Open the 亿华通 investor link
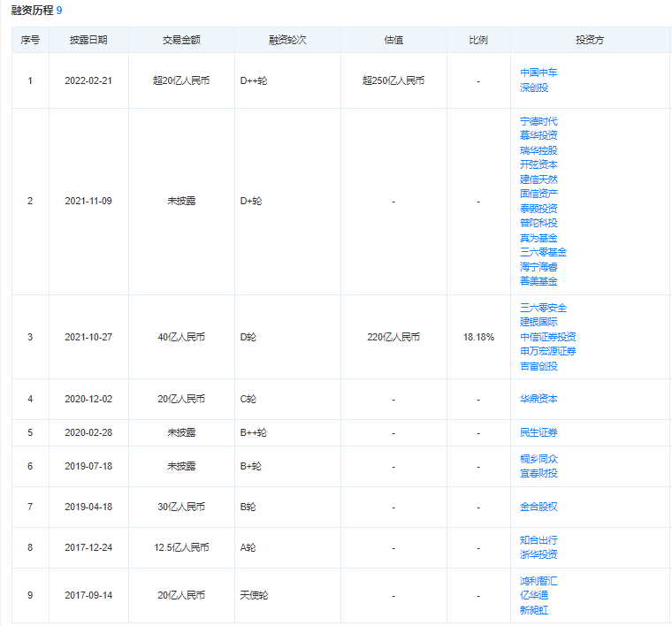The height and width of the screenshot is (626, 672). (534, 595)
